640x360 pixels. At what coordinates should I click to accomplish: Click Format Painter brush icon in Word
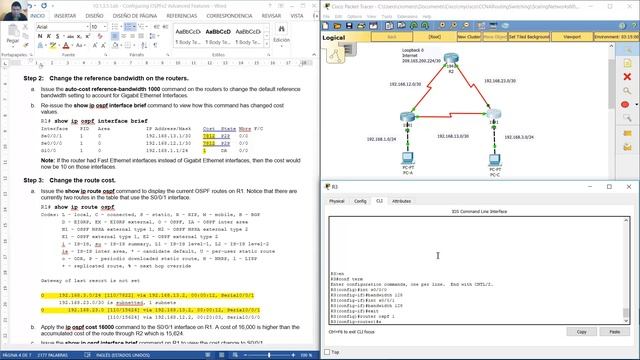[x=25, y=44]
